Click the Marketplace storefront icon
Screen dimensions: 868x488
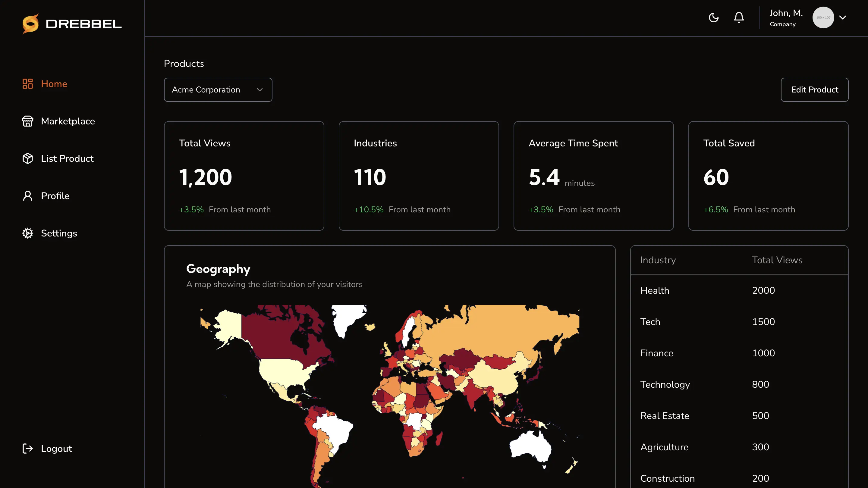(28, 121)
